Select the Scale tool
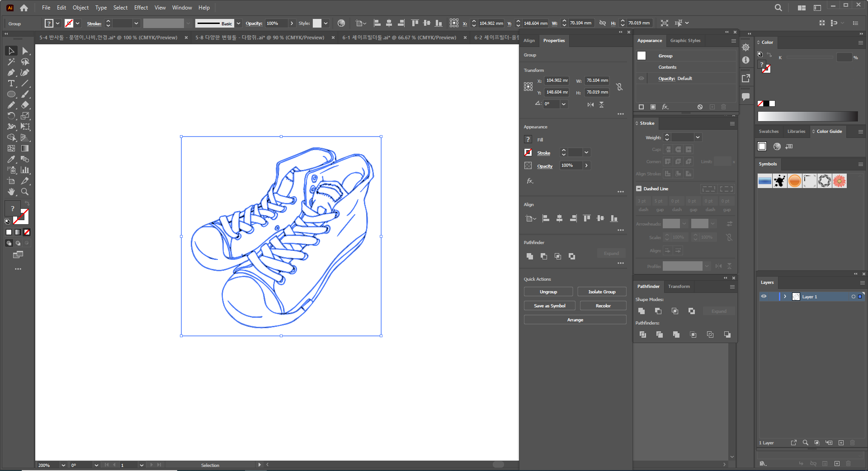The width and height of the screenshot is (868, 471). pyautogui.click(x=25, y=116)
